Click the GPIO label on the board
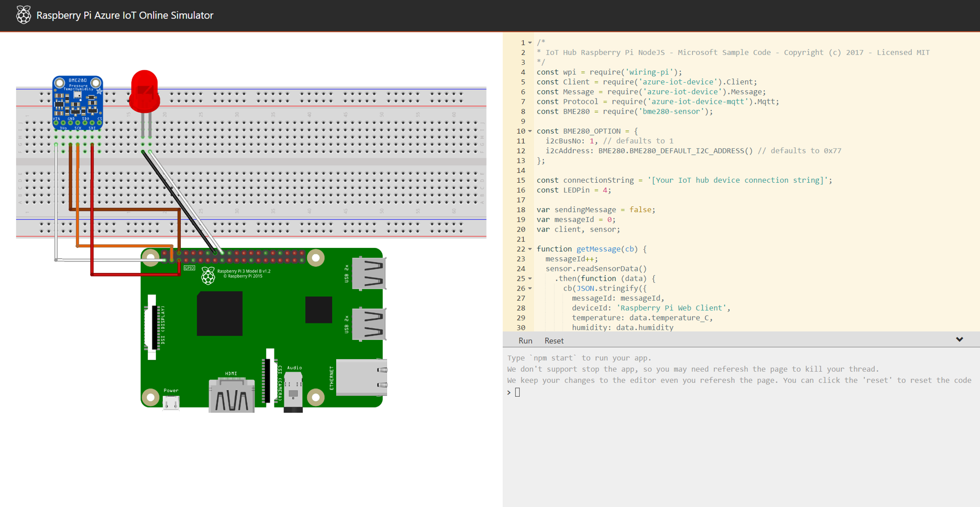 pos(189,268)
